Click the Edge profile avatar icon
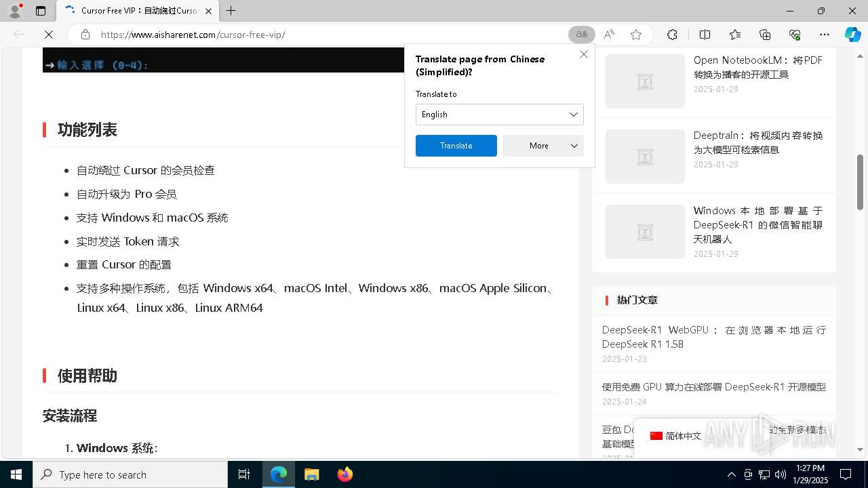This screenshot has height=488, width=868. 15,11
